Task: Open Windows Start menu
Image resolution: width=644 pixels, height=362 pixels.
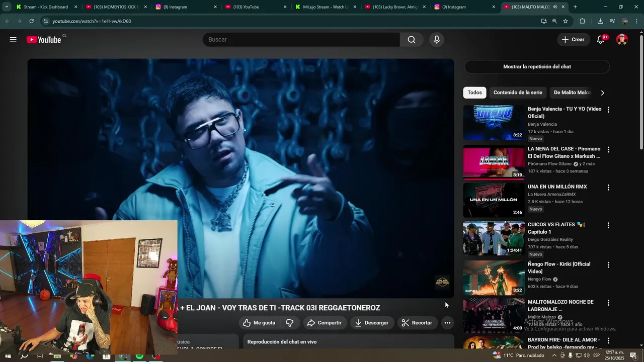Action: click(8, 356)
